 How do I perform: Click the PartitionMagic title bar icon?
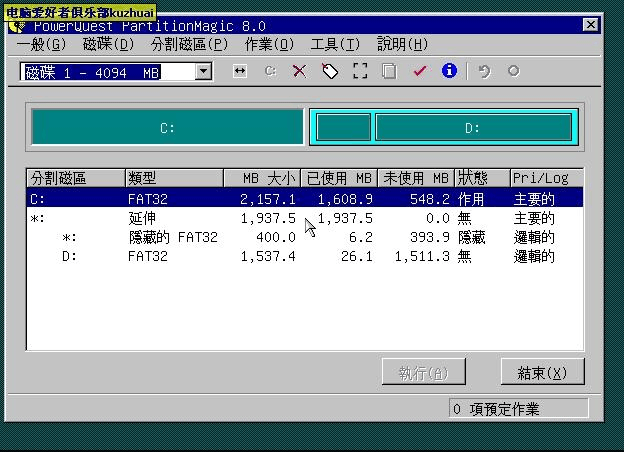pyautogui.click(x=17, y=27)
